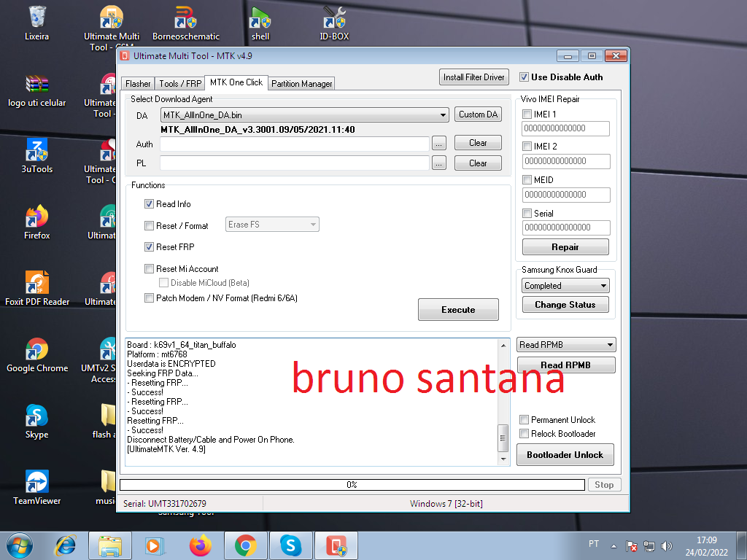Launch Skype desktop shortcut
The height and width of the screenshot is (560, 747).
[36, 421]
